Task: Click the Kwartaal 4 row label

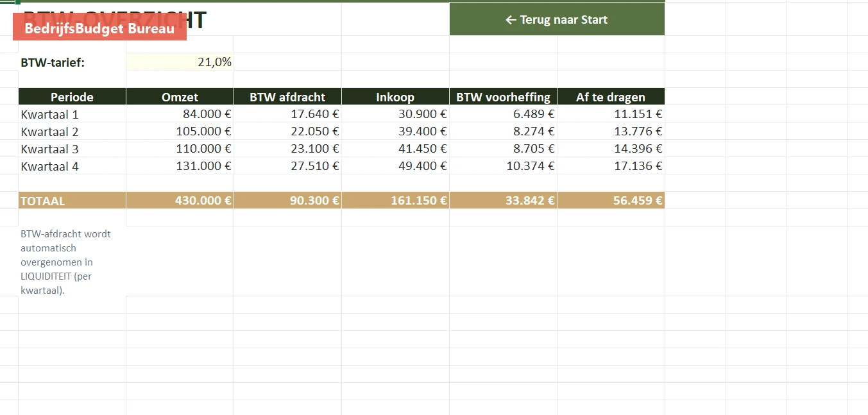Action: point(72,166)
